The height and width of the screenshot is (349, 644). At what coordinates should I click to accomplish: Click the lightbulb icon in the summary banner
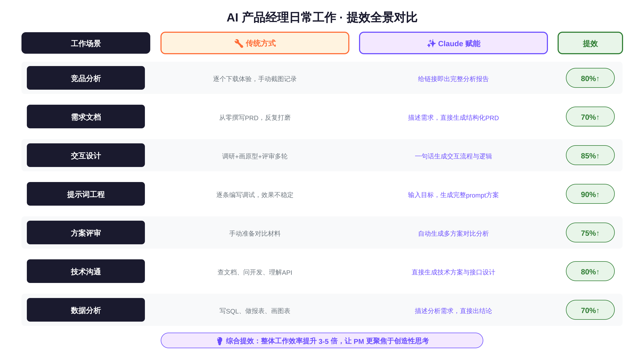(219, 341)
